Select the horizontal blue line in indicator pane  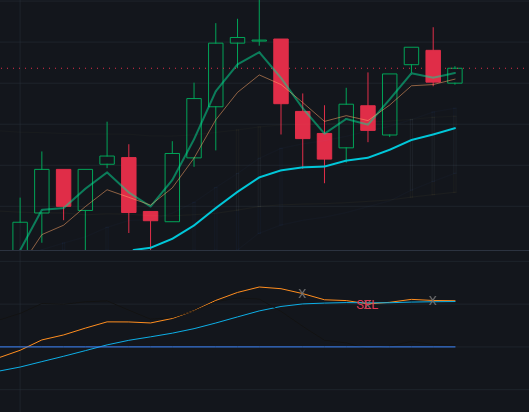(228, 347)
